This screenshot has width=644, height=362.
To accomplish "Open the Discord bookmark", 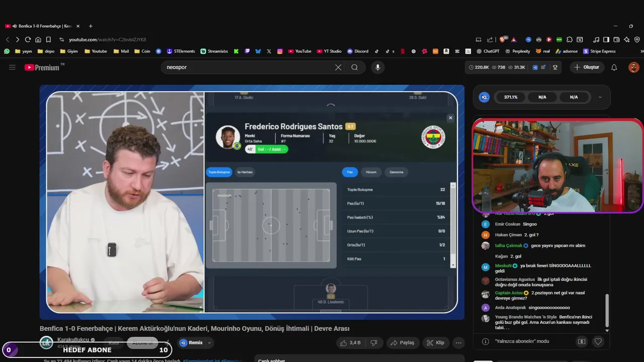I will coord(358,51).
